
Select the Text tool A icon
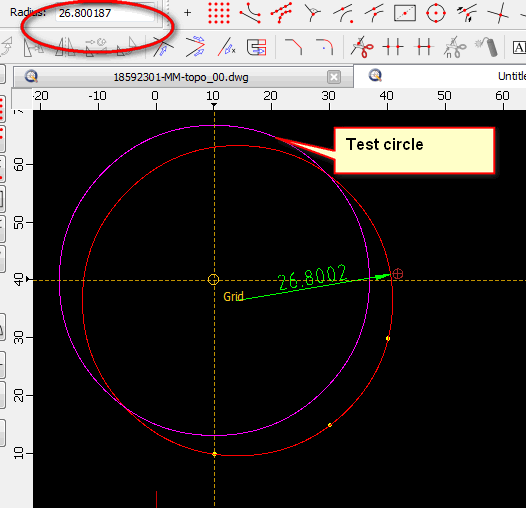click(519, 48)
